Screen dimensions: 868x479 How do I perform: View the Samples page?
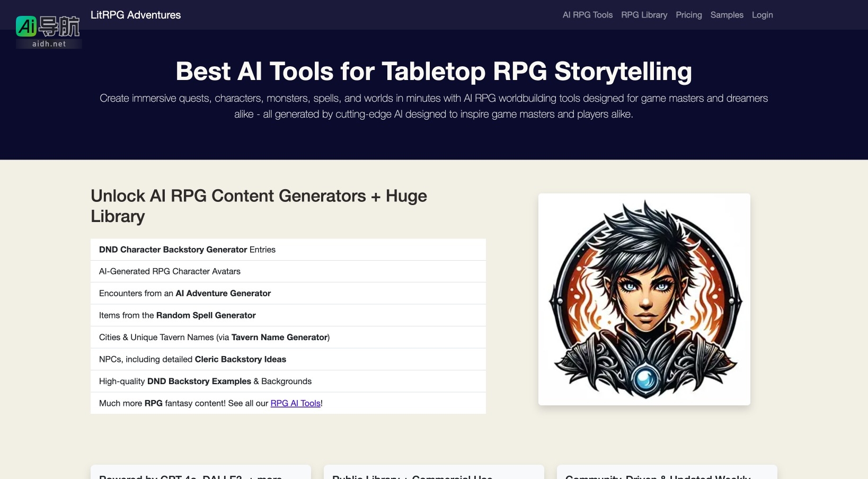tap(727, 15)
